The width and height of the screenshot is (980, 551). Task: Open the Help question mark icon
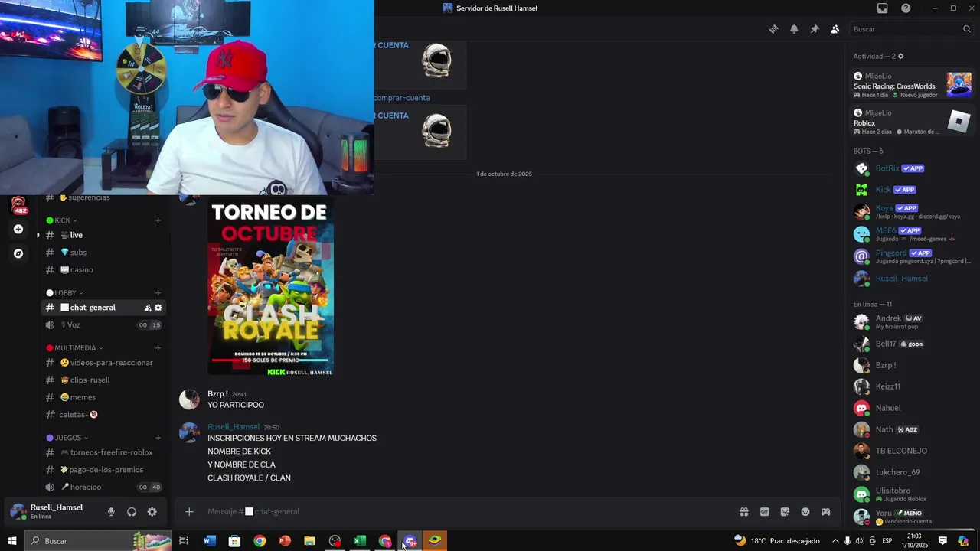906,8
